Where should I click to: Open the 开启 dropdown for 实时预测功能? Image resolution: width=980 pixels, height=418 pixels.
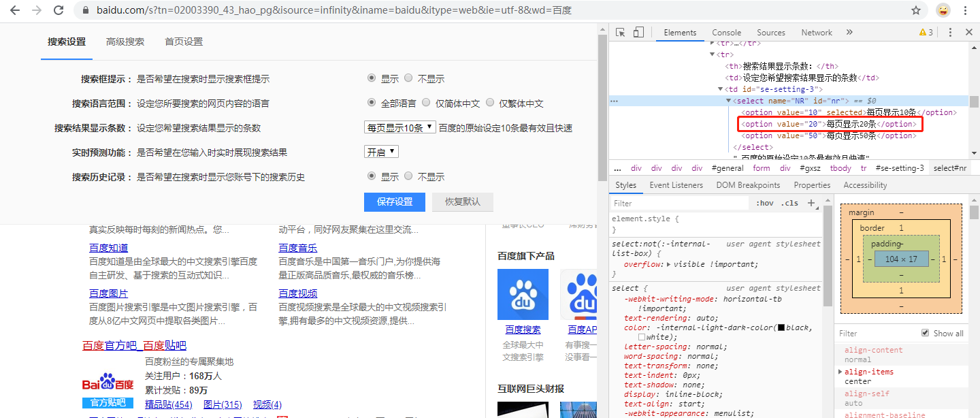tap(380, 151)
